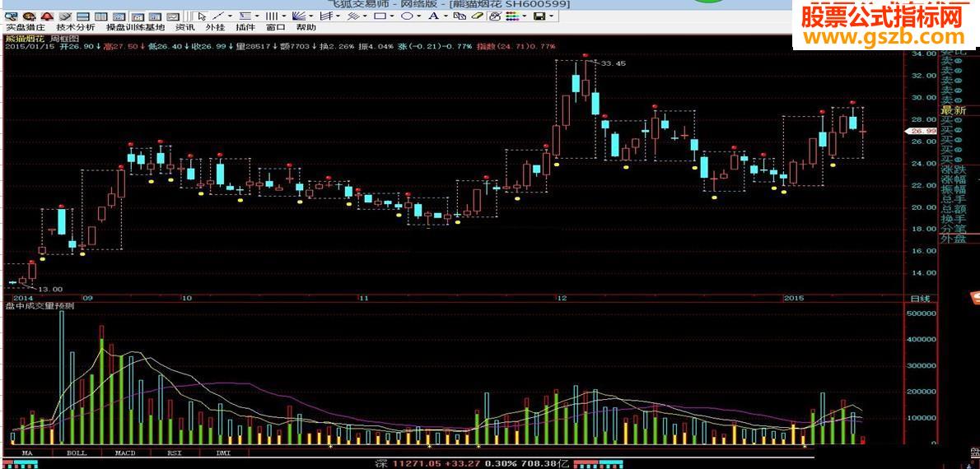Viewport: 980px width, 469px height.
Task: Expand the text A tool dropdown arrow
Action: [x=446, y=16]
